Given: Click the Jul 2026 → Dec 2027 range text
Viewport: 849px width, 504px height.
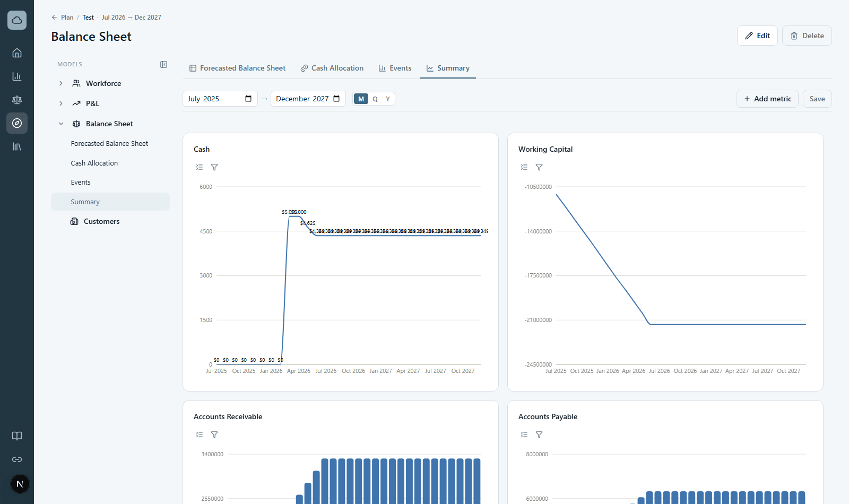Looking at the screenshot, I should coord(132,18).
